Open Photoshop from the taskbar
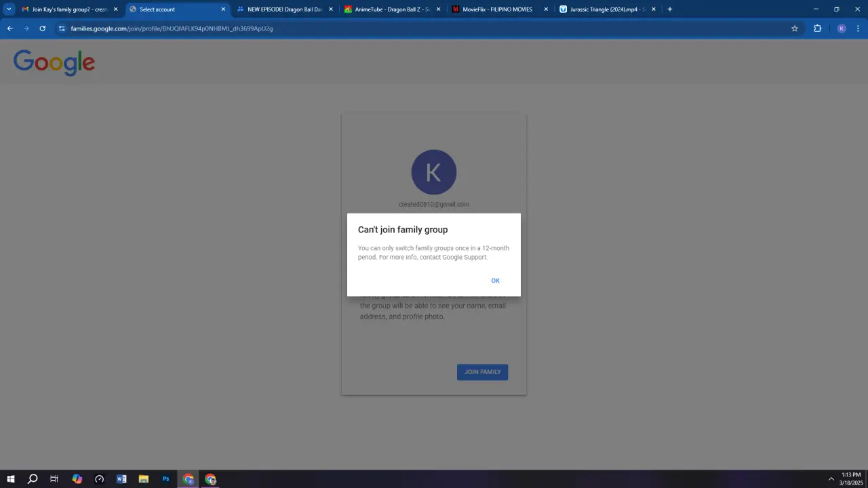868x488 pixels. pos(165,479)
